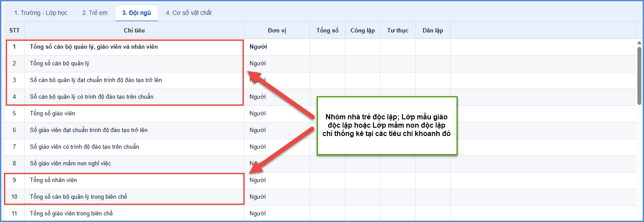Select row Số giáo viên có trình độ đào tạo trên chuẩn
The width and height of the screenshot is (644, 222).
click(x=321, y=147)
